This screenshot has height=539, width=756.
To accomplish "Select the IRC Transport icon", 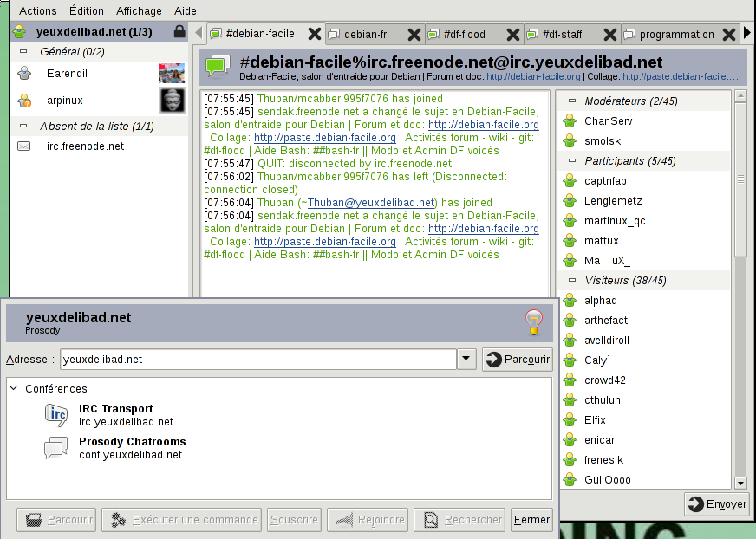I will (x=56, y=416).
